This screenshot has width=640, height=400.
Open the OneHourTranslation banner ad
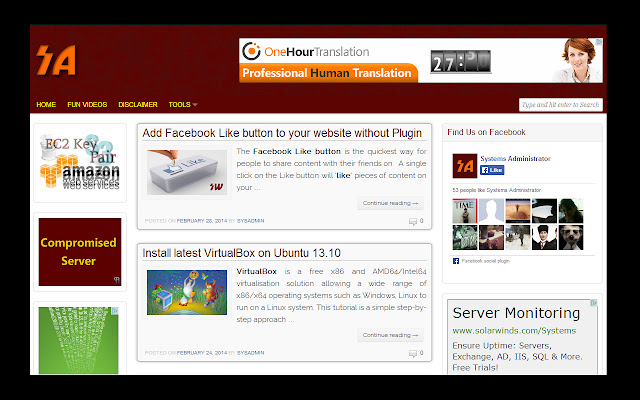420,60
